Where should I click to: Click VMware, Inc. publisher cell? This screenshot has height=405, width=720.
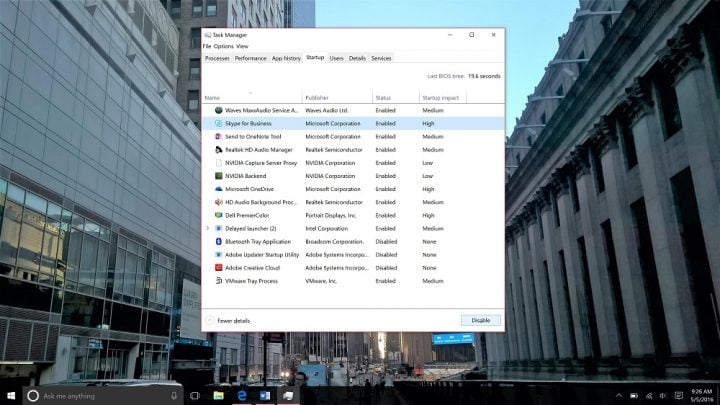(x=321, y=281)
